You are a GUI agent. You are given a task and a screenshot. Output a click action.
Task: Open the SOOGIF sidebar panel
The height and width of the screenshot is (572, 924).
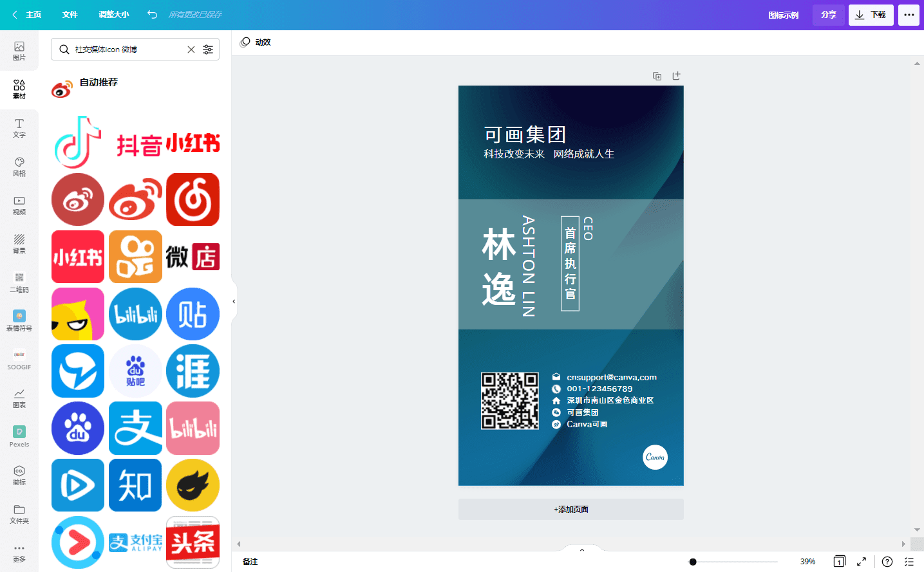click(x=19, y=360)
